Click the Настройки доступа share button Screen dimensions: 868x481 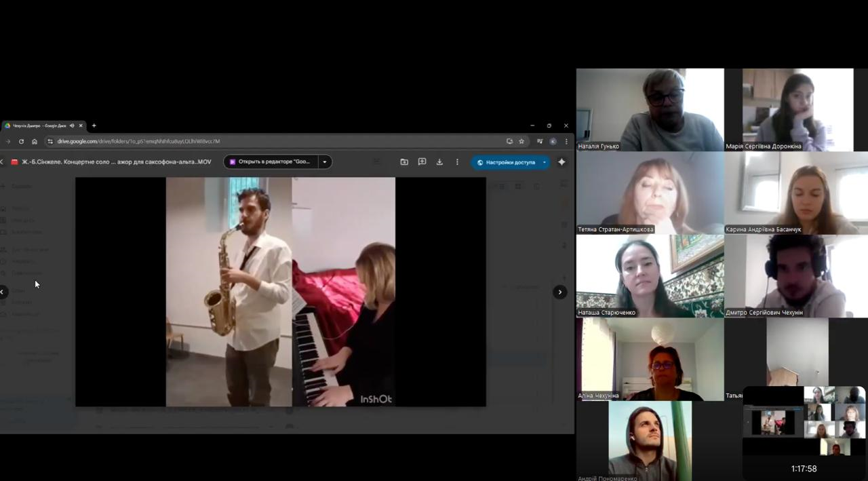coord(506,162)
